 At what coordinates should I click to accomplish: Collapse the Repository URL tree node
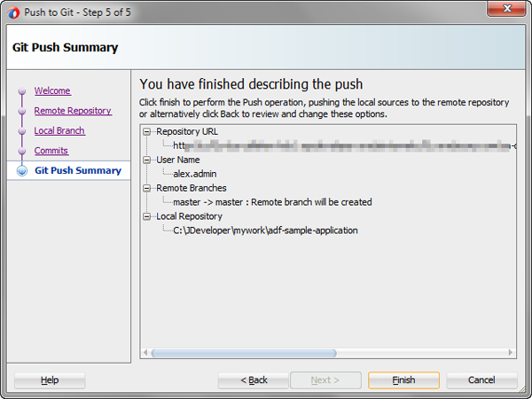point(147,131)
